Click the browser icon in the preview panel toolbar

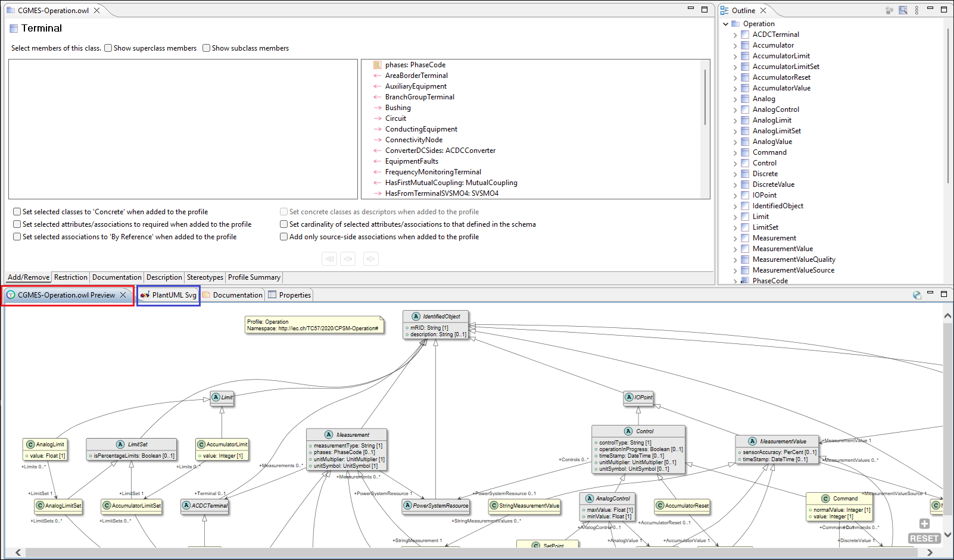tap(917, 295)
